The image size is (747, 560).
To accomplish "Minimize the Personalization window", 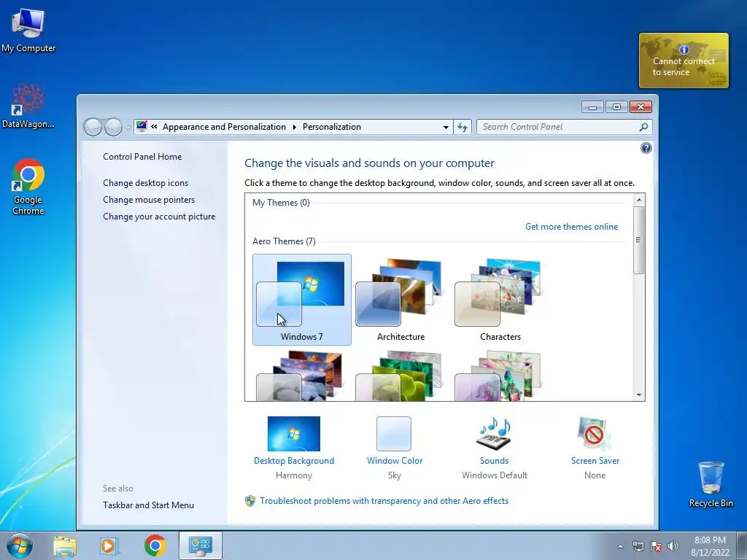I will click(x=592, y=107).
